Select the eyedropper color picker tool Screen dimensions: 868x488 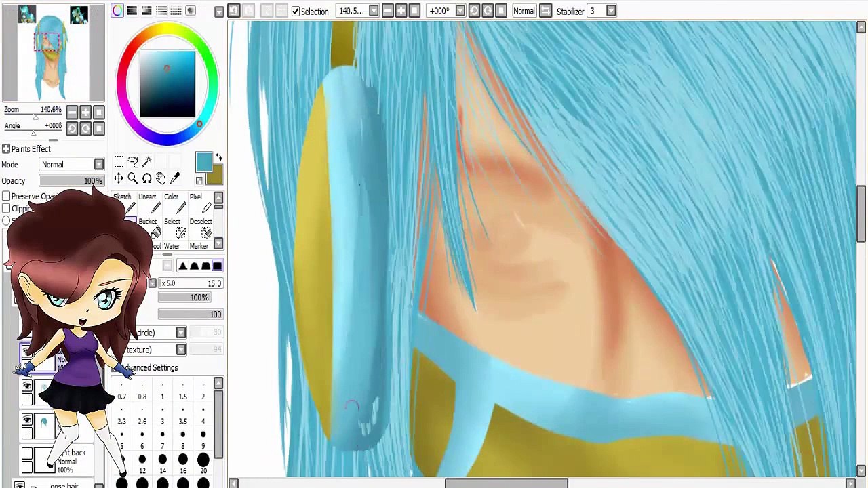coord(175,178)
